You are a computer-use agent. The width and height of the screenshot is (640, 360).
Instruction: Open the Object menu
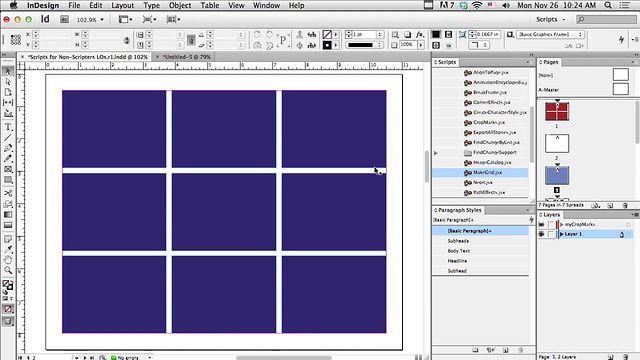pyautogui.click(x=180, y=5)
